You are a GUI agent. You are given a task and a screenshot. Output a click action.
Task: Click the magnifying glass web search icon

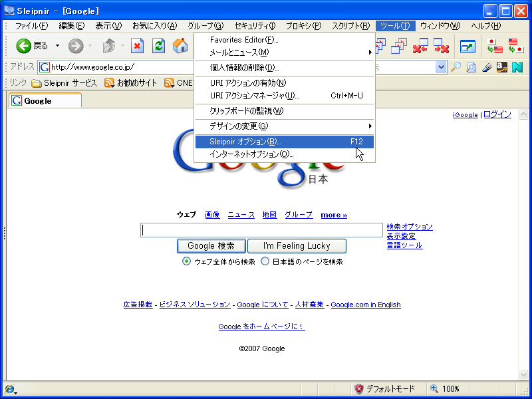click(x=456, y=67)
